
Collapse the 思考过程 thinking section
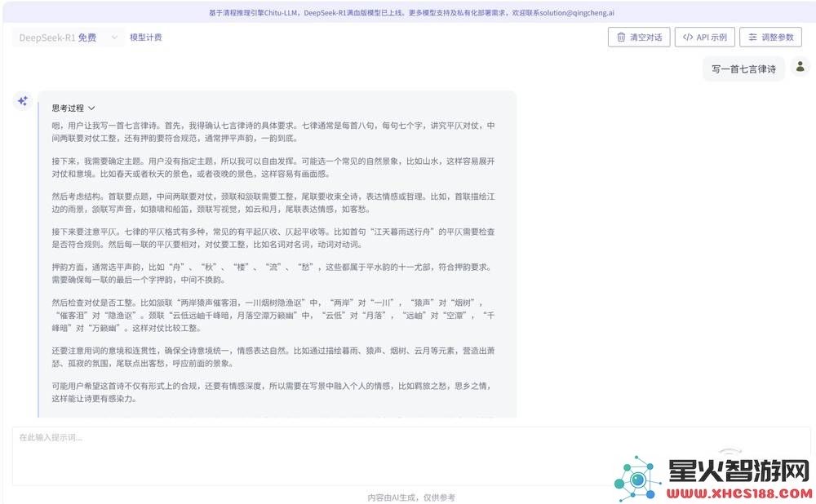coord(73,108)
